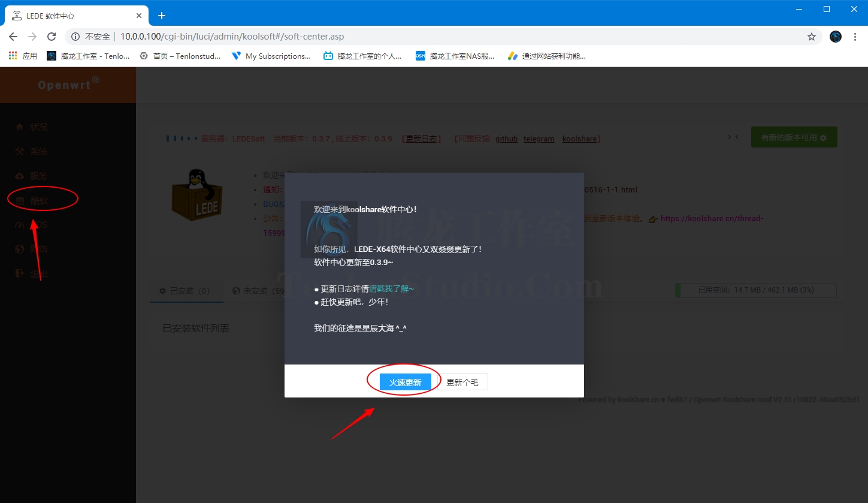The height and width of the screenshot is (503, 868).
Task: Open the 更新日志 link in the header
Action: coord(422,138)
